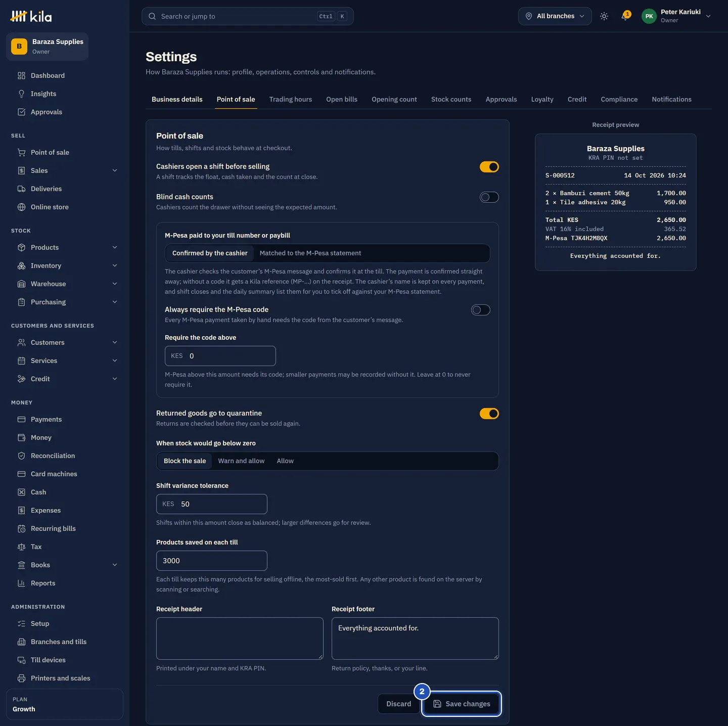Image resolution: width=728 pixels, height=726 pixels.
Task: Click the Save changes button
Action: 462,704
